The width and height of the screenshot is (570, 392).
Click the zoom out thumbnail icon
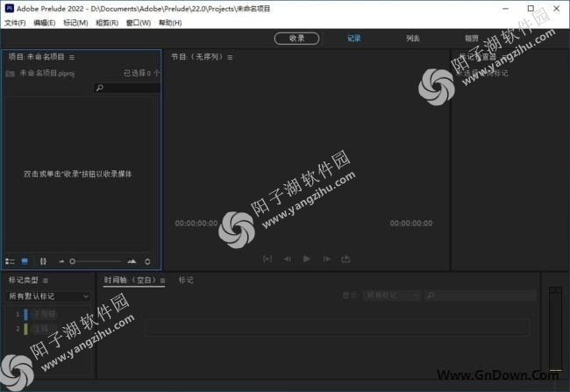pyautogui.click(x=61, y=261)
